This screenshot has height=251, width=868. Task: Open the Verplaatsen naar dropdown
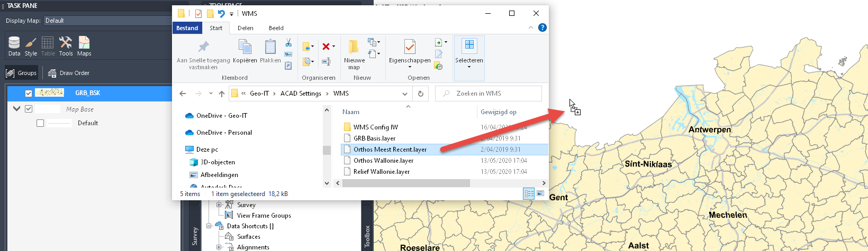click(309, 47)
